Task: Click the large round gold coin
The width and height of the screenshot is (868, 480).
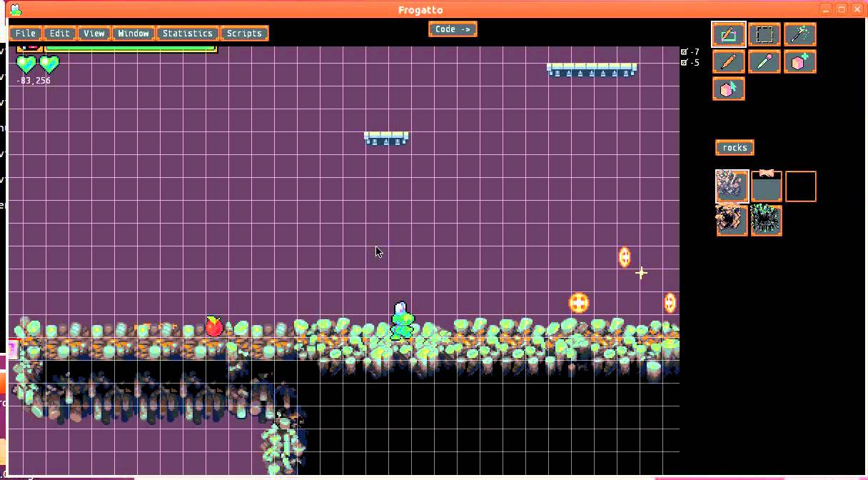Action: click(x=579, y=303)
